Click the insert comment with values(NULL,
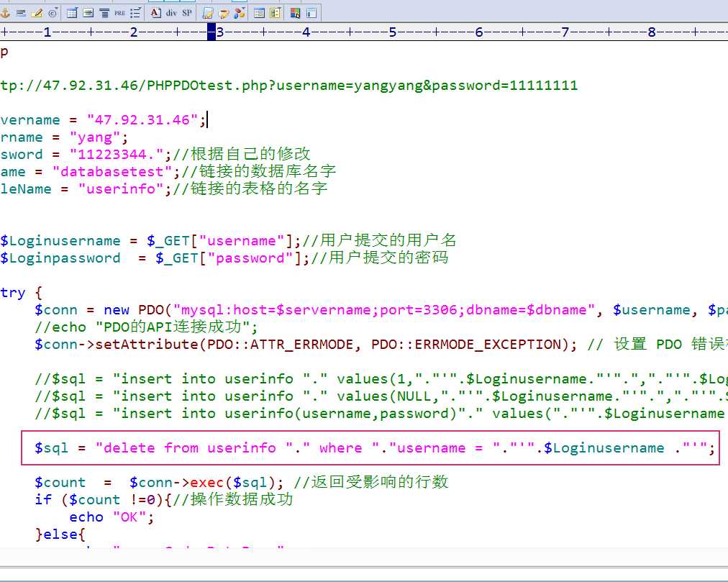This screenshot has width=728, height=582. point(381,396)
